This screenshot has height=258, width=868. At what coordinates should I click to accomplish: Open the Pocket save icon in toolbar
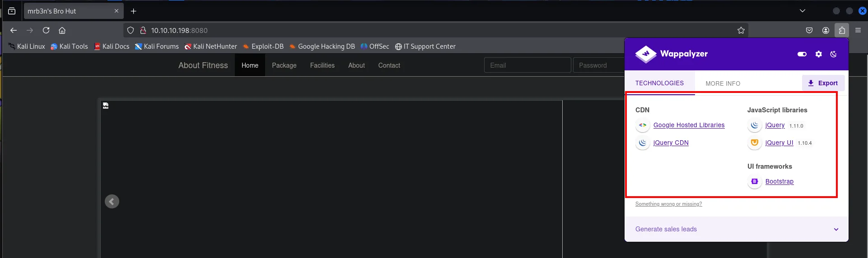tap(809, 30)
